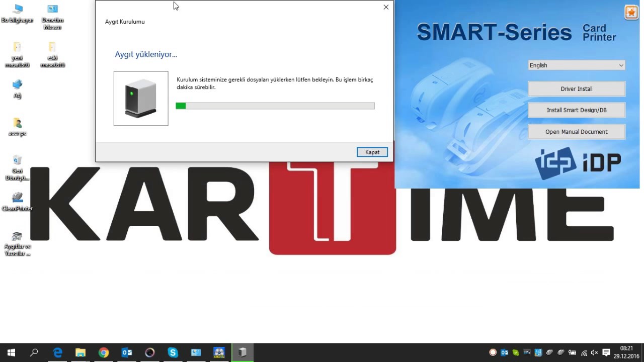Open the Wi-Fi network tray icon

pos(584,352)
